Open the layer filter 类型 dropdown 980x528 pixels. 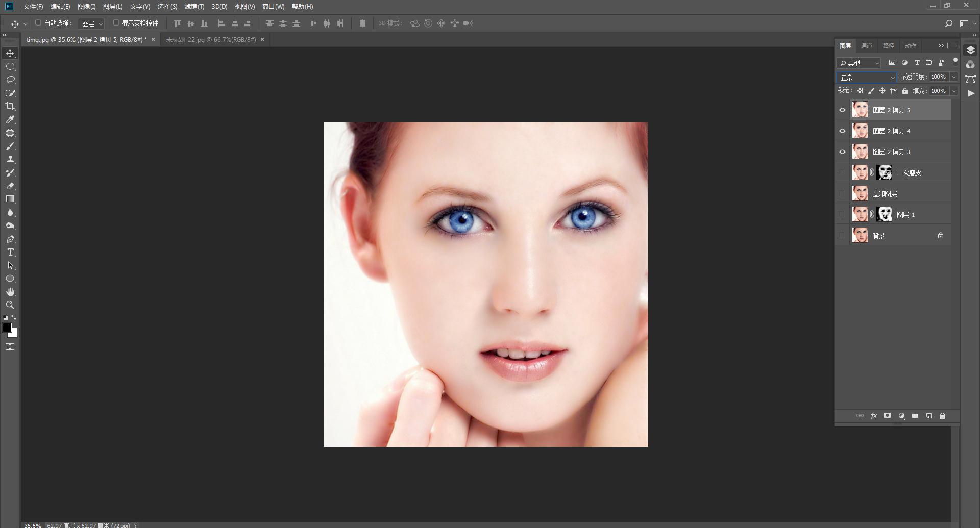[860, 63]
